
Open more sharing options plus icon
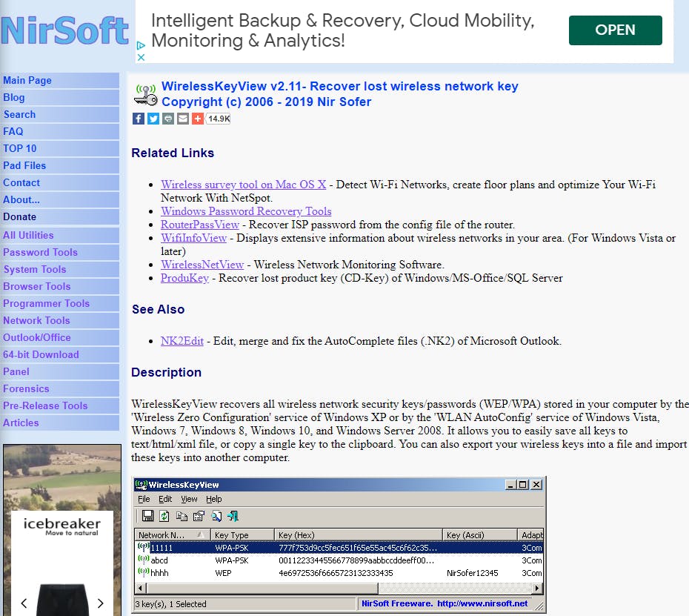pyautogui.click(x=198, y=119)
